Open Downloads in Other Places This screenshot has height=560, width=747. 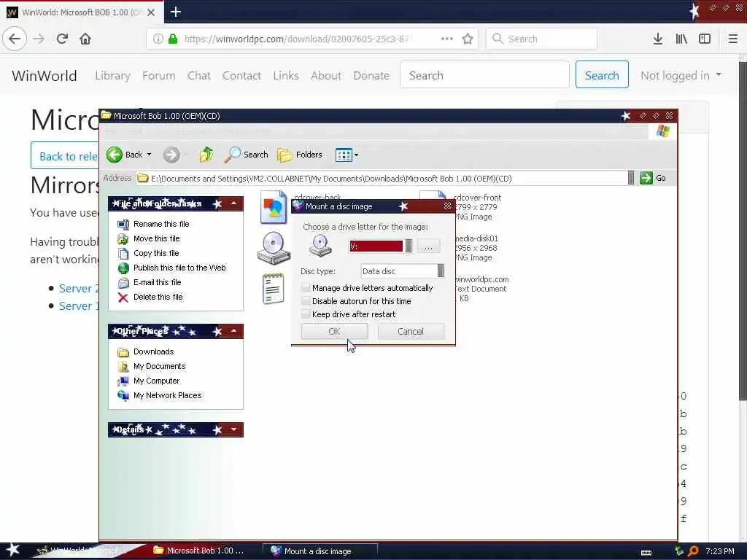(x=153, y=351)
